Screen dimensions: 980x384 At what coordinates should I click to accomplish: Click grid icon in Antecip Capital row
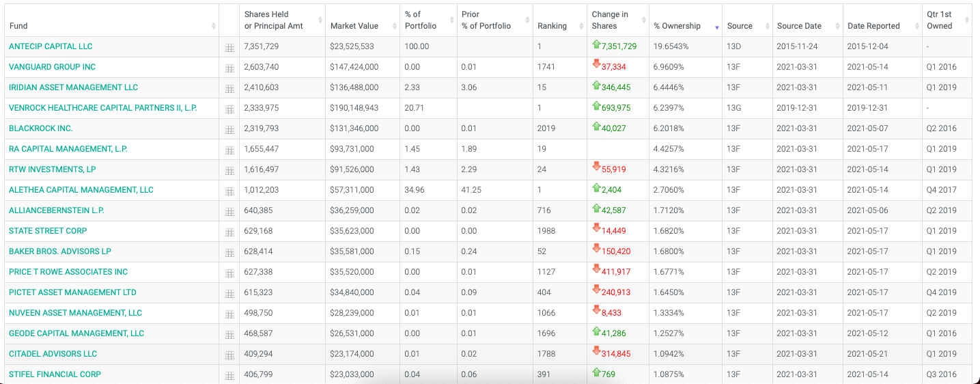(229, 48)
